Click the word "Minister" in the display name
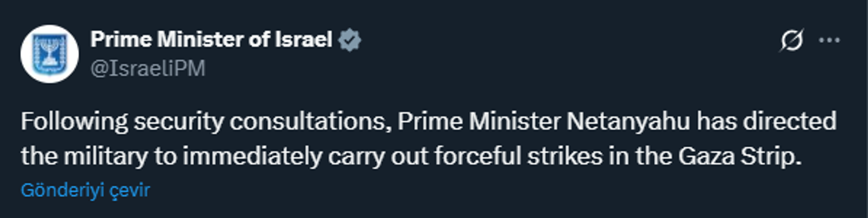868x218 pixels. coord(200,39)
